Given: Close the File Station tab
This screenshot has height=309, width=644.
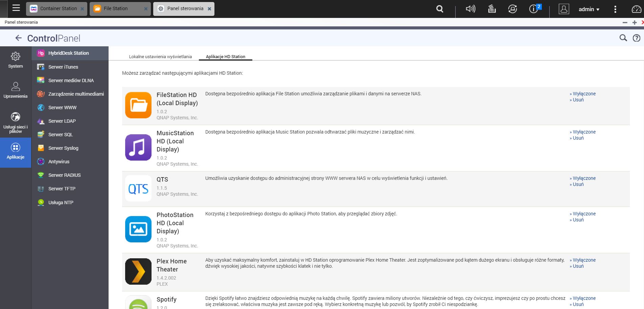Looking at the screenshot, I should 146,9.
